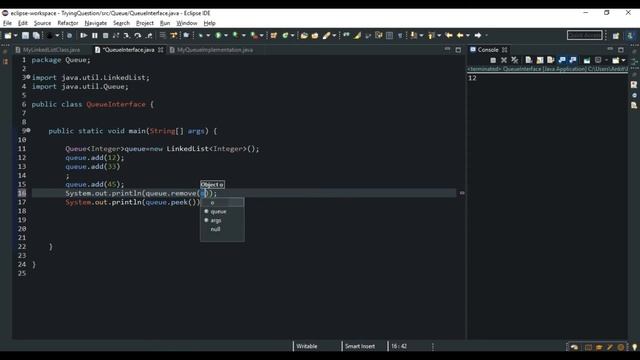Close the QueueInterface.java editor tab
The image size is (640, 360).
tap(160, 50)
